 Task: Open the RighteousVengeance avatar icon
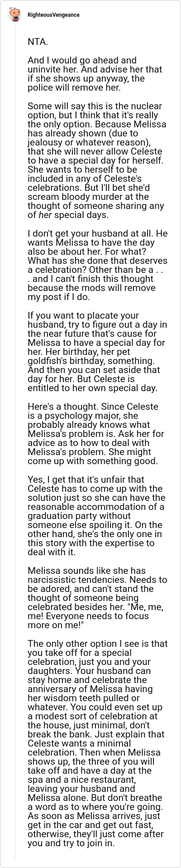coord(15,15)
